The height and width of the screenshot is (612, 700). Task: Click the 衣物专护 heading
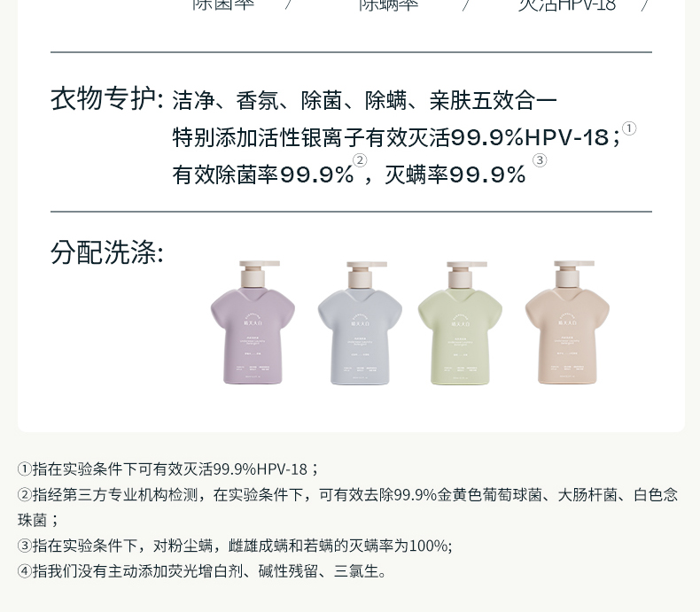click(x=106, y=98)
